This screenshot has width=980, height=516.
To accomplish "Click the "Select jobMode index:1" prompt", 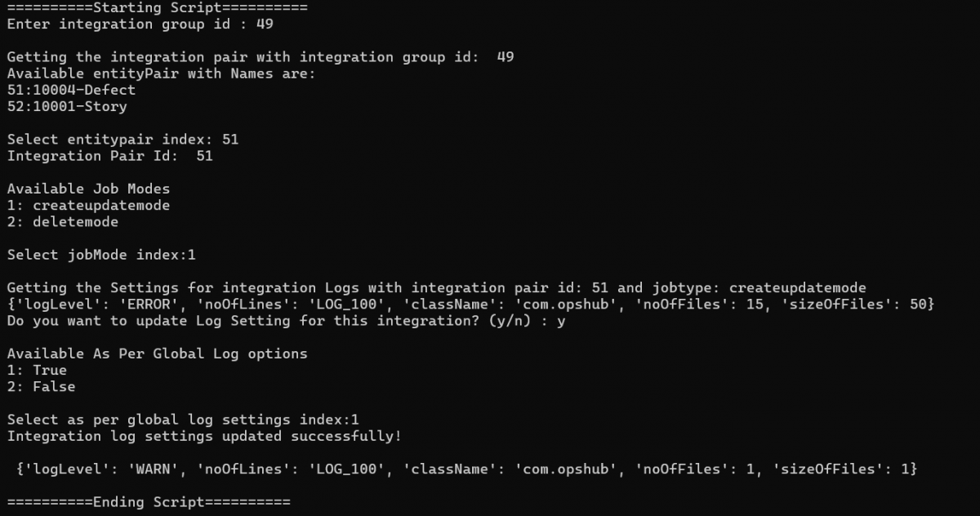I will tap(101, 255).
